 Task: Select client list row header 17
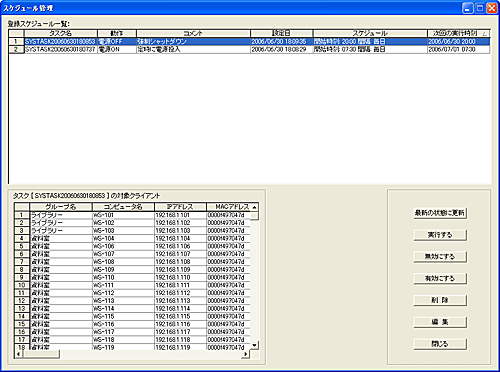(x=22, y=340)
